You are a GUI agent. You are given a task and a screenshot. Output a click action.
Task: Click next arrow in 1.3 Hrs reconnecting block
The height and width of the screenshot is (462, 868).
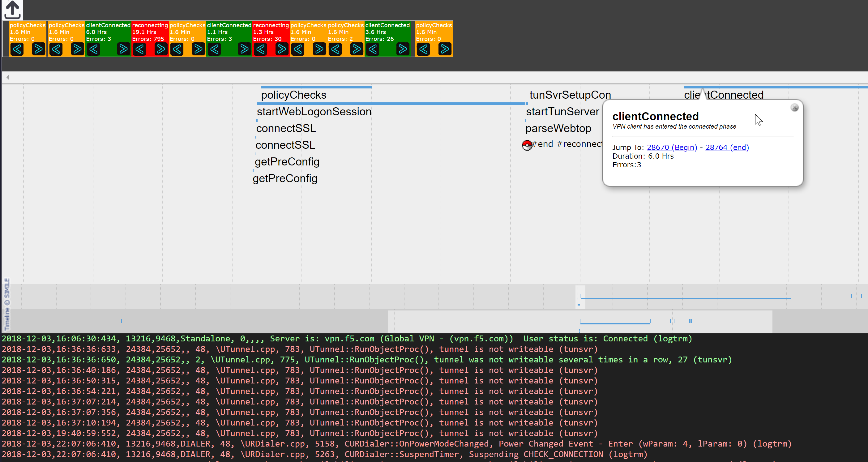281,49
